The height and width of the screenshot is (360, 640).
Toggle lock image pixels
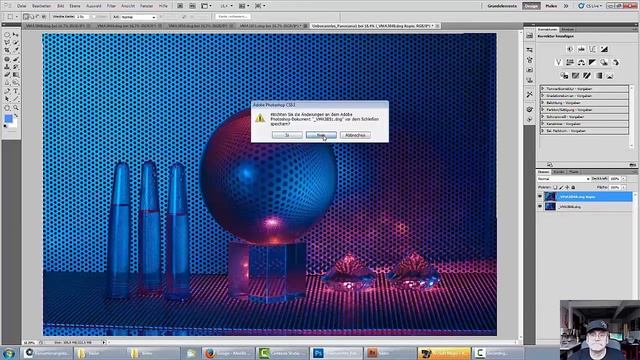coord(561,187)
